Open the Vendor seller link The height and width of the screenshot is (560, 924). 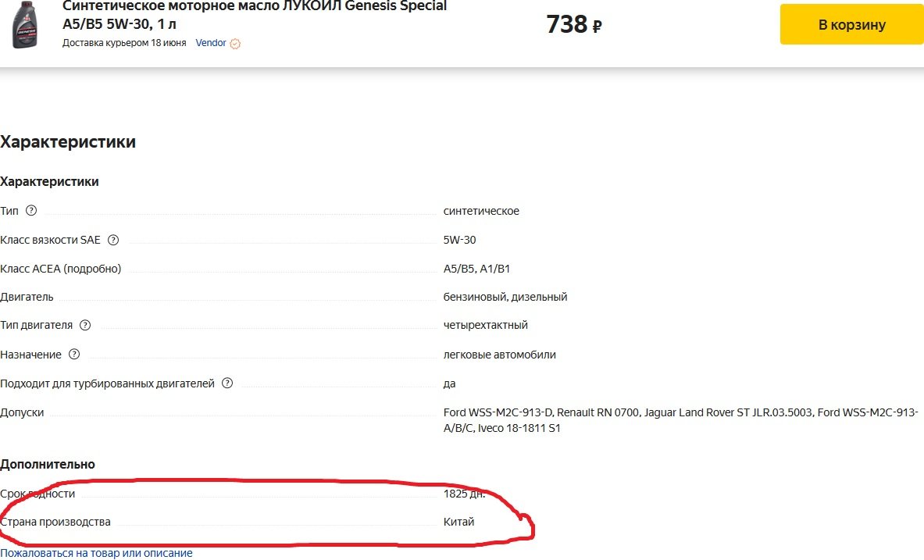(x=211, y=43)
